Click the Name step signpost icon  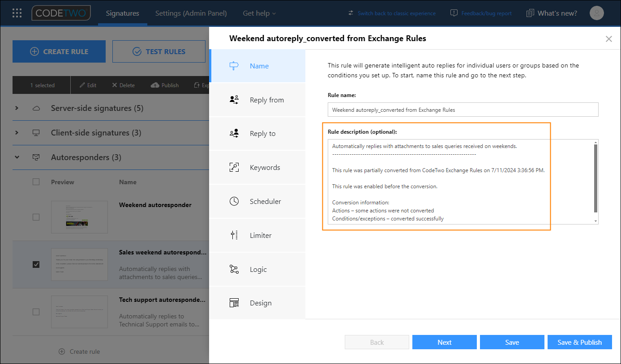pyautogui.click(x=234, y=66)
